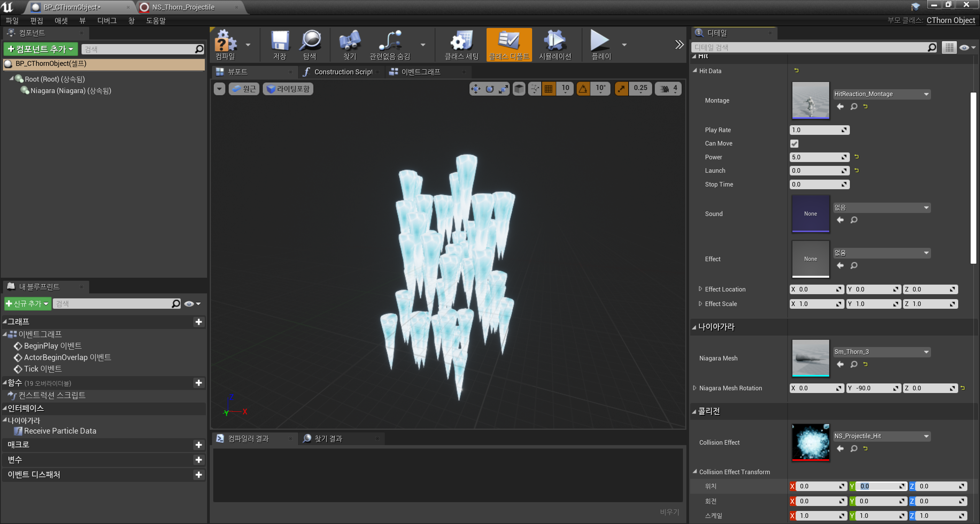The height and width of the screenshot is (524, 980).
Task: Click the Simulation toolbar icon
Action: point(555,41)
